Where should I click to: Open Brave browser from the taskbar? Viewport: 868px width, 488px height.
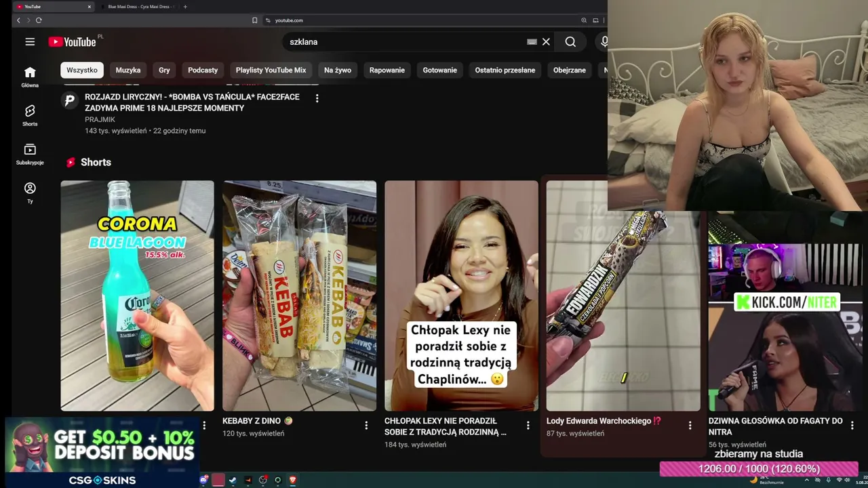[x=293, y=480]
